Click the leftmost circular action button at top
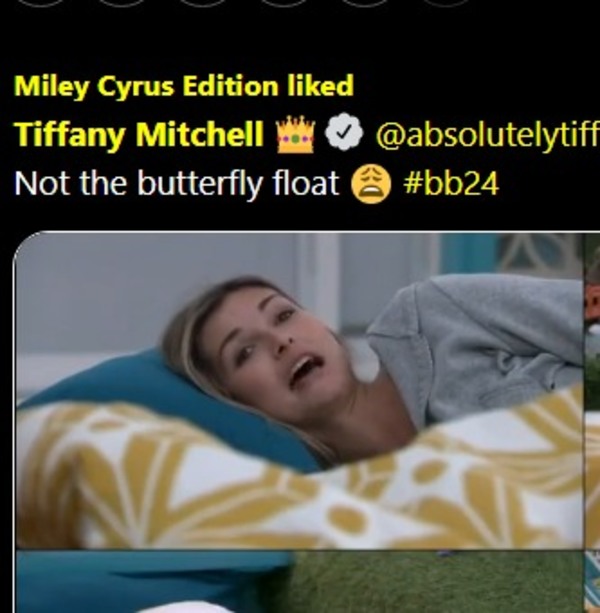Screen dimensions: 600x613 41,2
